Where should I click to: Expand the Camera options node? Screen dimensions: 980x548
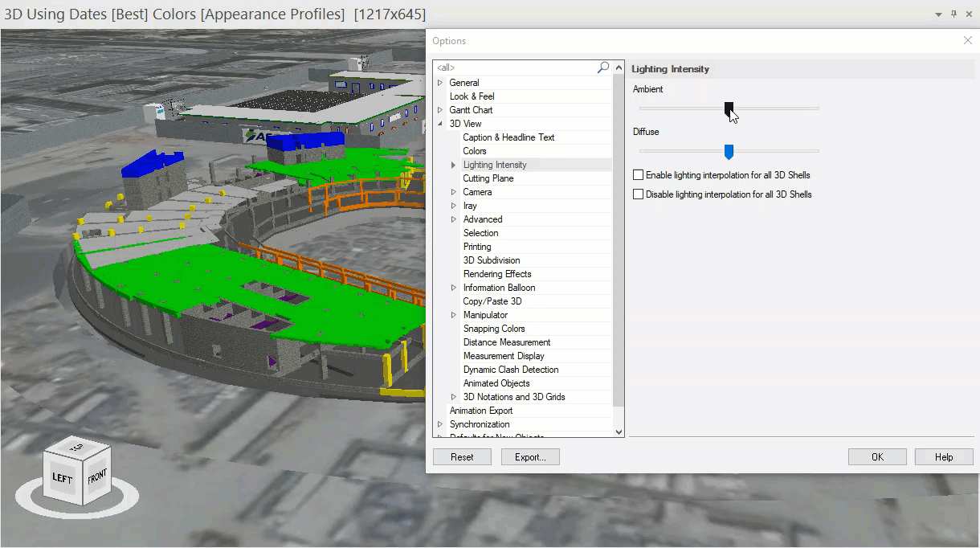coord(454,192)
